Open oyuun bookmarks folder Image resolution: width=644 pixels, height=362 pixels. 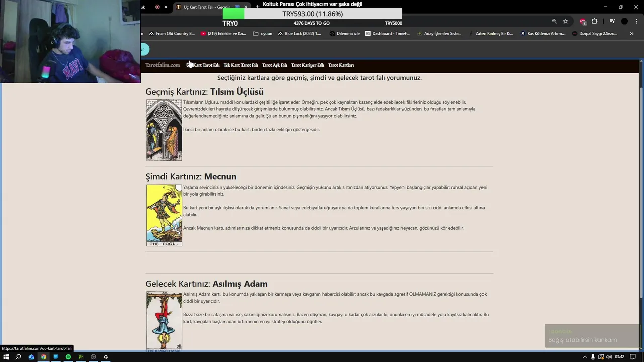coord(262,34)
